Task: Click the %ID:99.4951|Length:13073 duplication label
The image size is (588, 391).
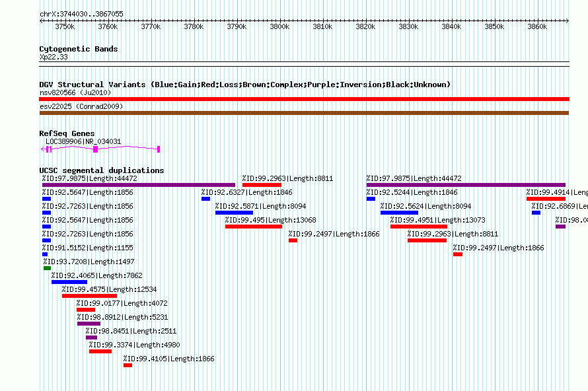Action: pyautogui.click(x=438, y=220)
